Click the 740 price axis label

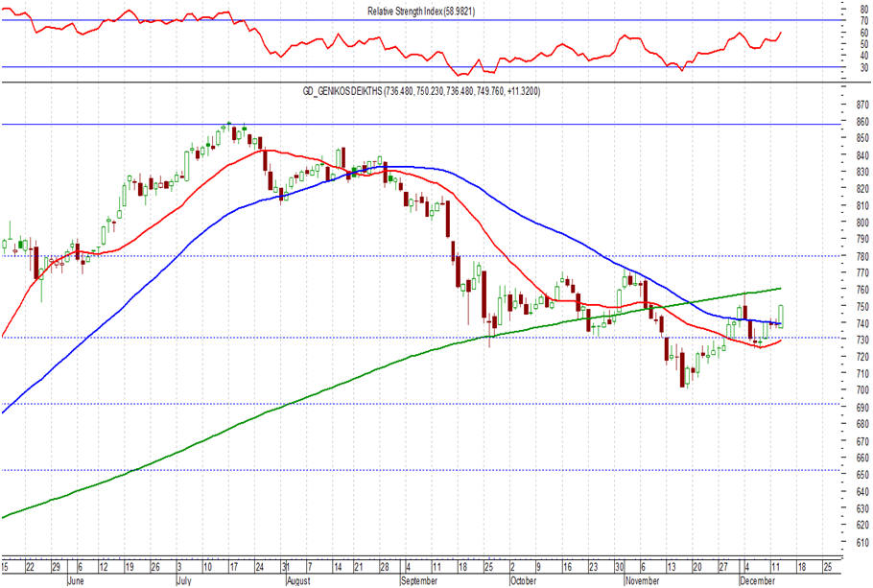click(862, 323)
